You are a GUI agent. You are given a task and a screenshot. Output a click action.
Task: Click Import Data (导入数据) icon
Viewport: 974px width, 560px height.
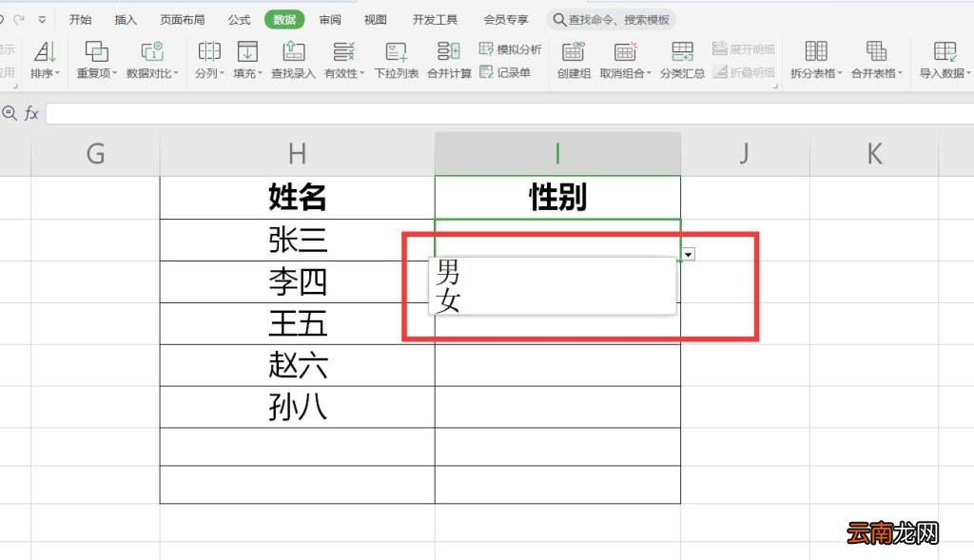tap(945, 51)
